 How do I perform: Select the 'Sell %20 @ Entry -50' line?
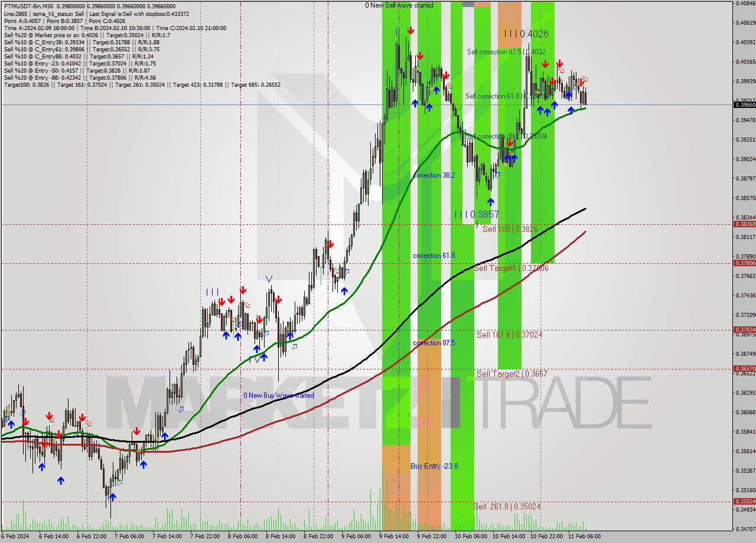point(77,70)
